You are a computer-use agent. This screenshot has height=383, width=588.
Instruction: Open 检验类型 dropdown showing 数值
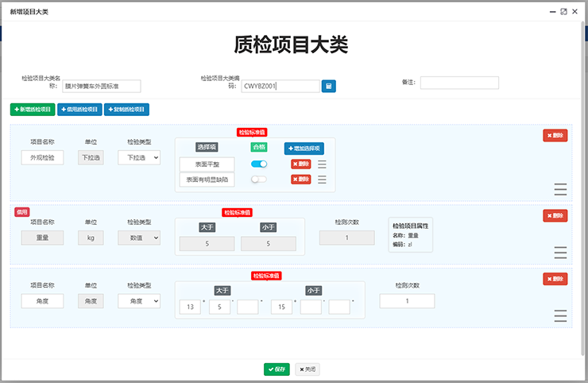(x=139, y=238)
